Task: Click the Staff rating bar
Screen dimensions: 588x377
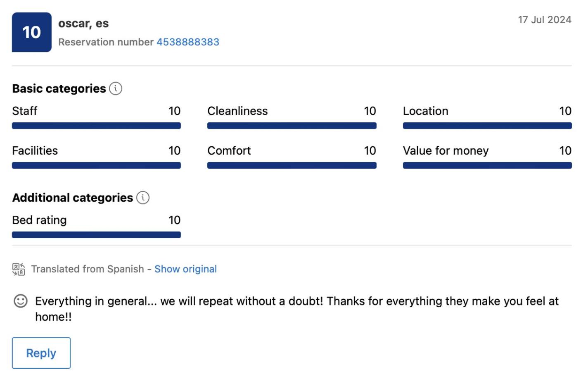Action: tap(96, 126)
